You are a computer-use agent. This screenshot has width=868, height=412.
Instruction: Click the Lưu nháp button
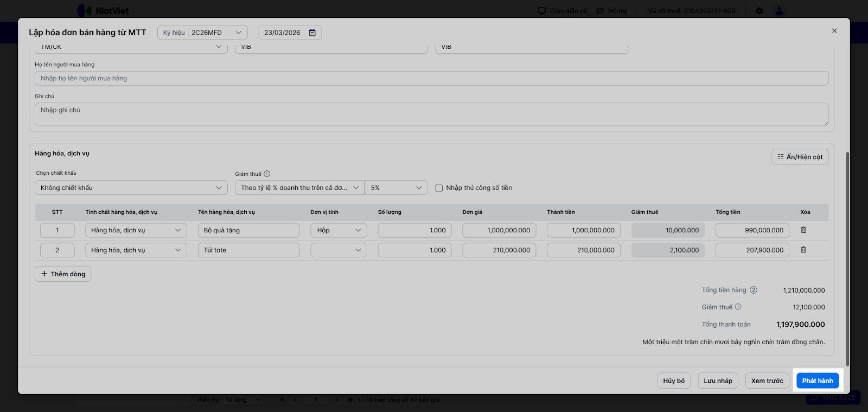click(718, 381)
